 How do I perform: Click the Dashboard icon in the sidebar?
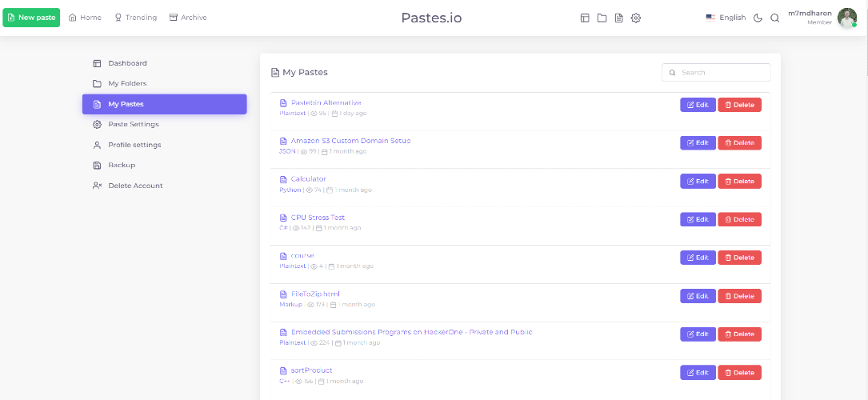pyautogui.click(x=97, y=63)
